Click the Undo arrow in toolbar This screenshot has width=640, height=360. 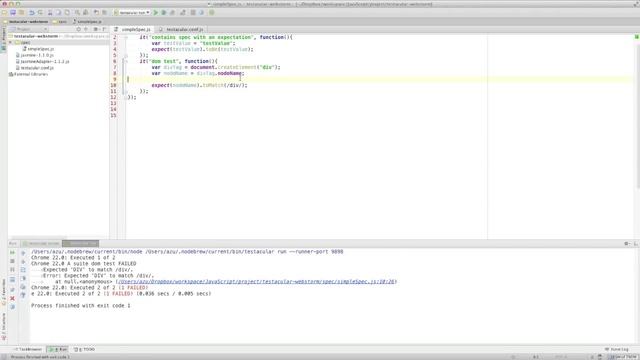pyautogui.click(x=31, y=13)
